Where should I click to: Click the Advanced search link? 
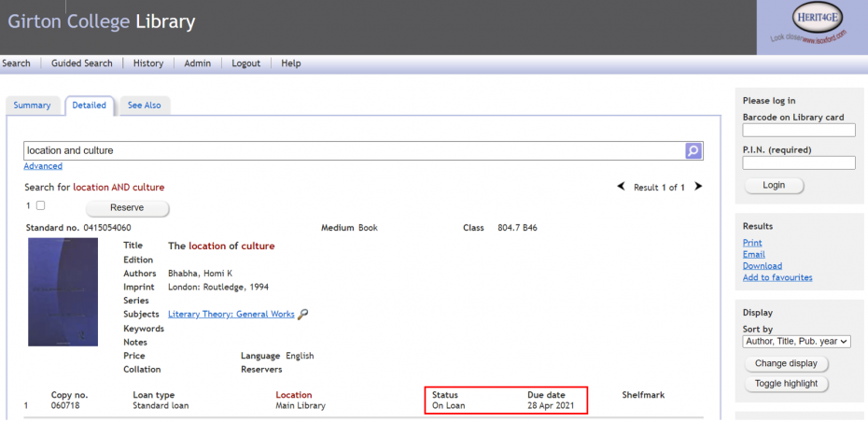[x=43, y=166]
